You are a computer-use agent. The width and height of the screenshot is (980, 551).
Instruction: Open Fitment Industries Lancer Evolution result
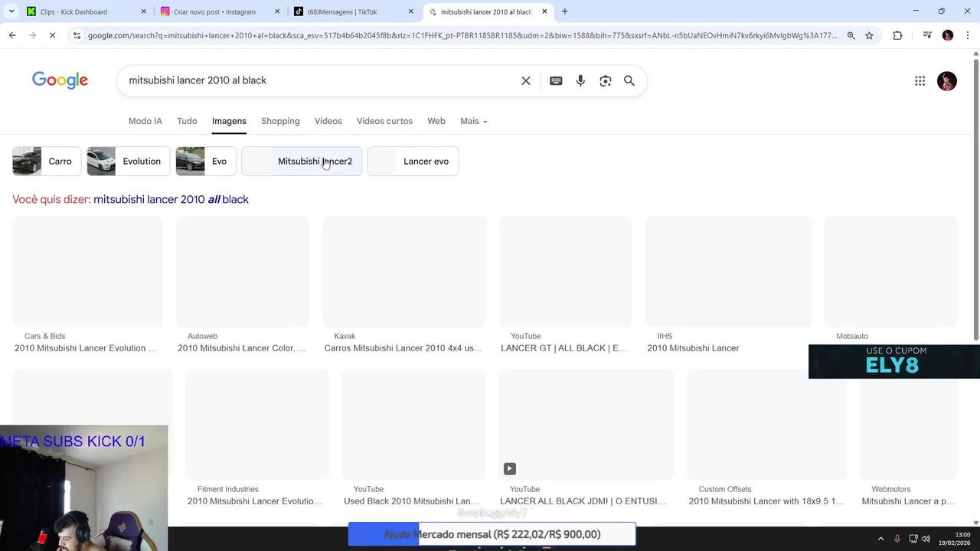pos(256,438)
